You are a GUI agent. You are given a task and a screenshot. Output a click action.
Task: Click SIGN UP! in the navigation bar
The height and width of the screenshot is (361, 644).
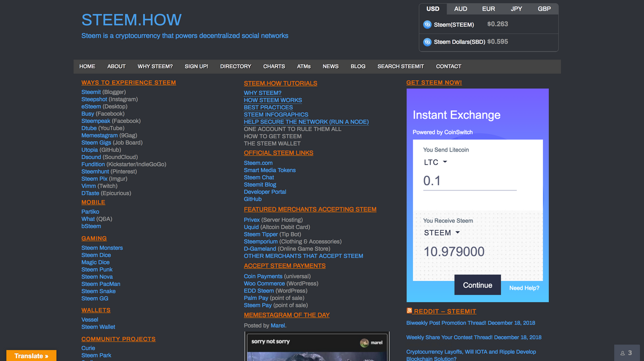point(196,66)
